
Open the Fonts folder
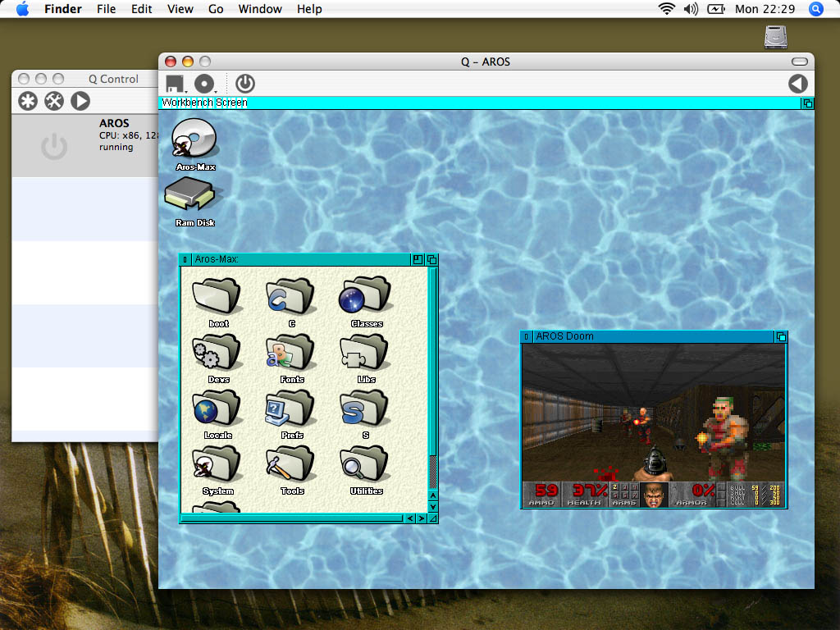(x=291, y=358)
